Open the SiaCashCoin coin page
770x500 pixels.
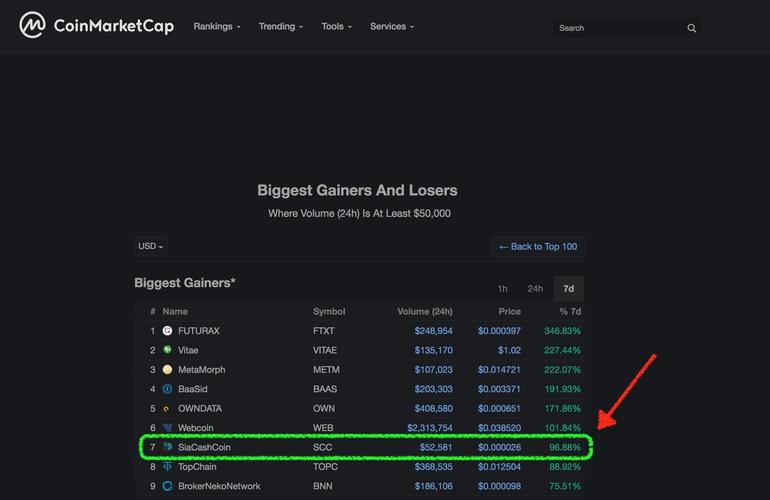coord(204,447)
